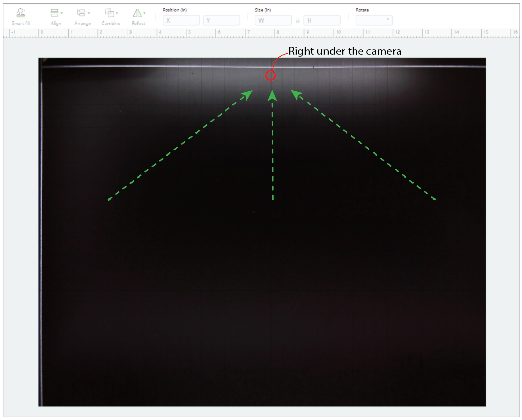Open the Rotate angle dropdown
This screenshot has height=420, width=522.
click(x=374, y=20)
